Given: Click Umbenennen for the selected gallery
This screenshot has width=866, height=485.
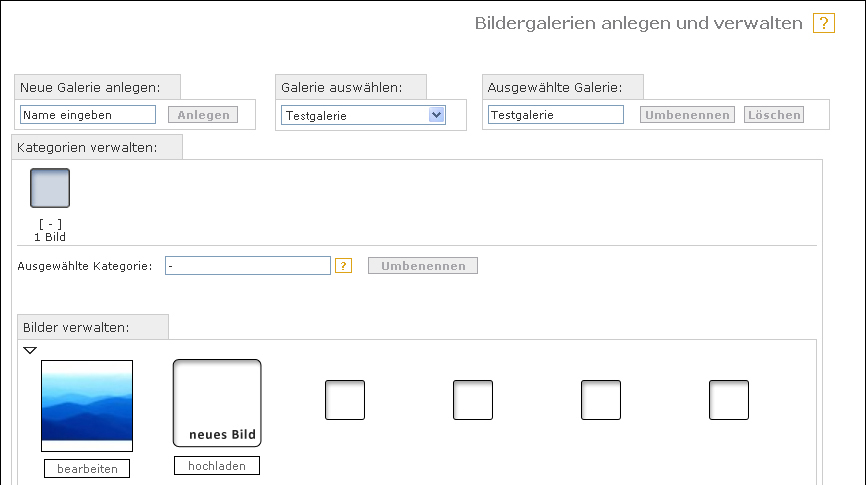Looking at the screenshot, I should [x=687, y=115].
